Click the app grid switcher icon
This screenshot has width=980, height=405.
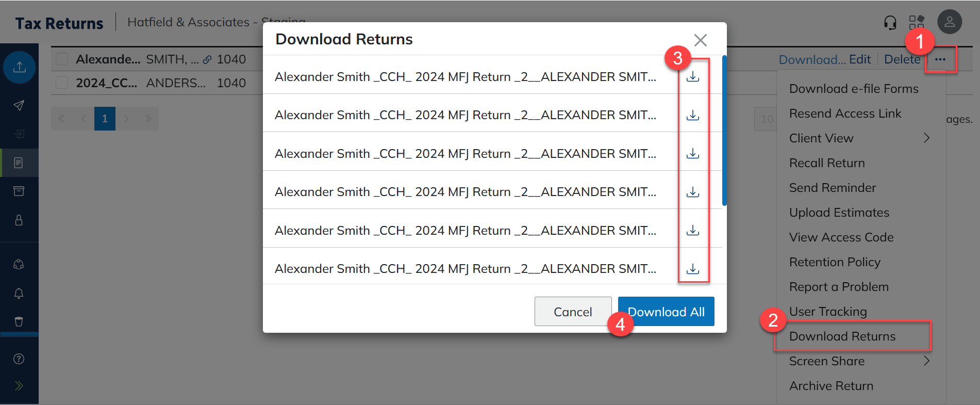pyautogui.click(x=917, y=22)
